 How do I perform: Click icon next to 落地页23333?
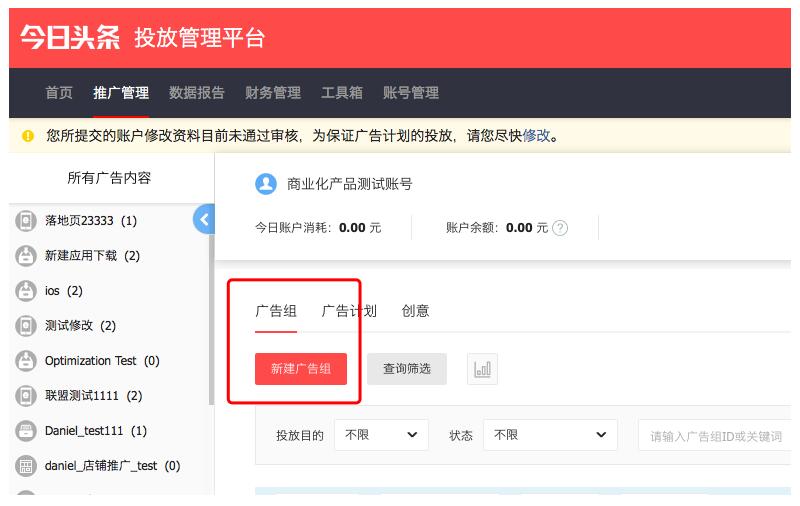point(26,221)
